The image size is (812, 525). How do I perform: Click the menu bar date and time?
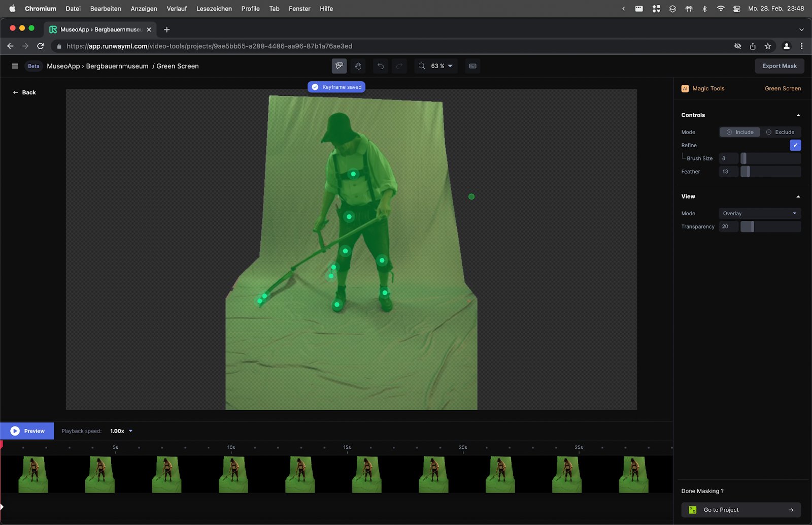pyautogui.click(x=776, y=9)
